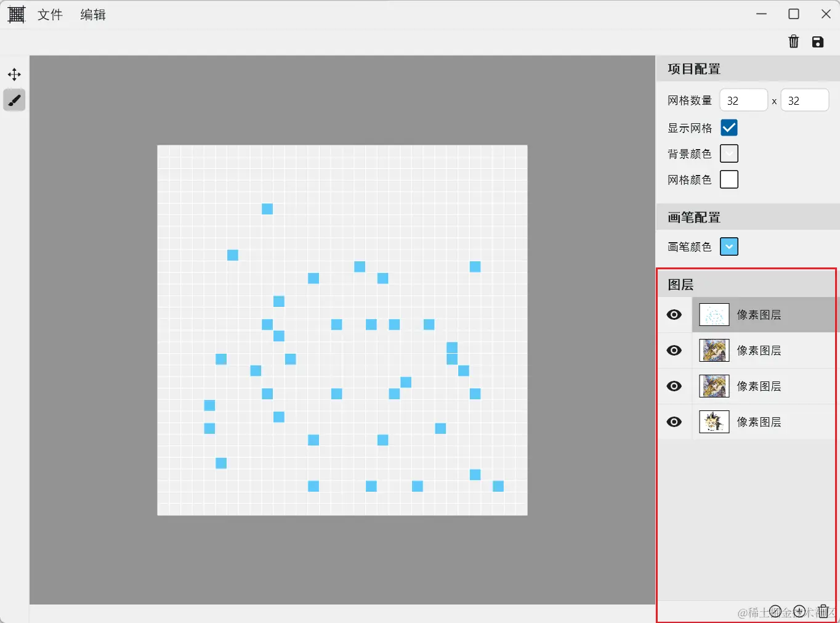Click the 画笔配置 section header
The width and height of the screenshot is (840, 623).
(x=748, y=218)
